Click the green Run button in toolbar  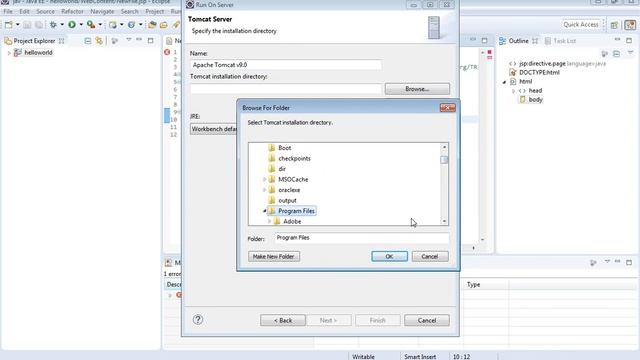tap(72, 25)
